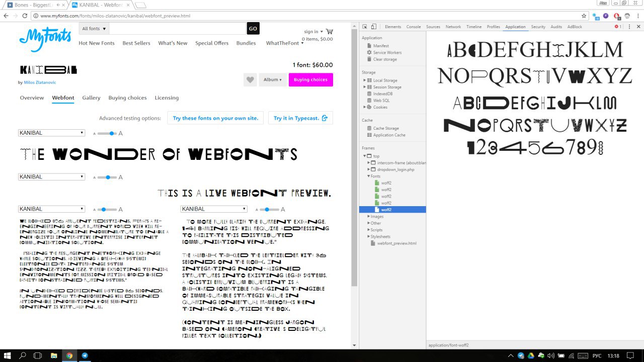
Task: Expand the Stylesheets folder
Action: click(368, 237)
